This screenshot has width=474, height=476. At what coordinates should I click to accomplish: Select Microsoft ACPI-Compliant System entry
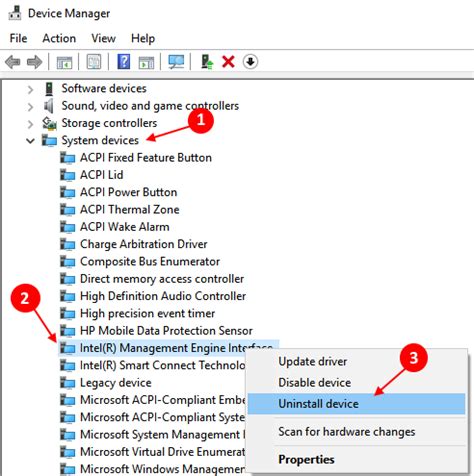[x=162, y=418]
